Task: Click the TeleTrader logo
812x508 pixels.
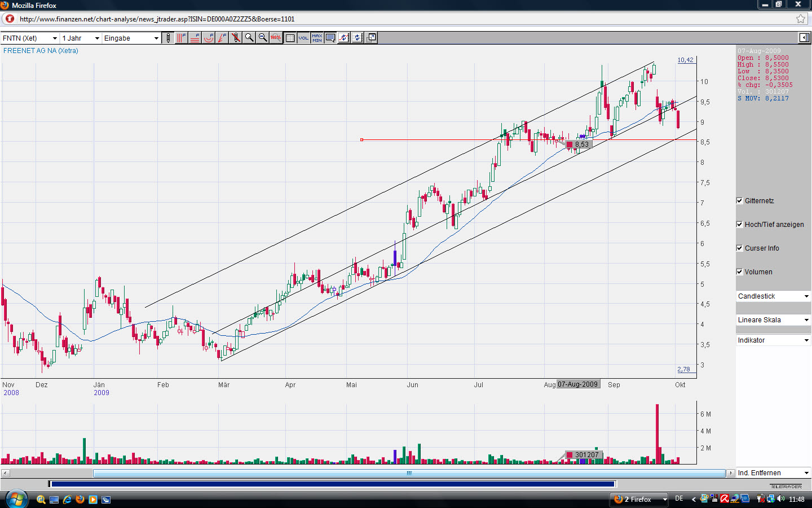Action: [786, 487]
